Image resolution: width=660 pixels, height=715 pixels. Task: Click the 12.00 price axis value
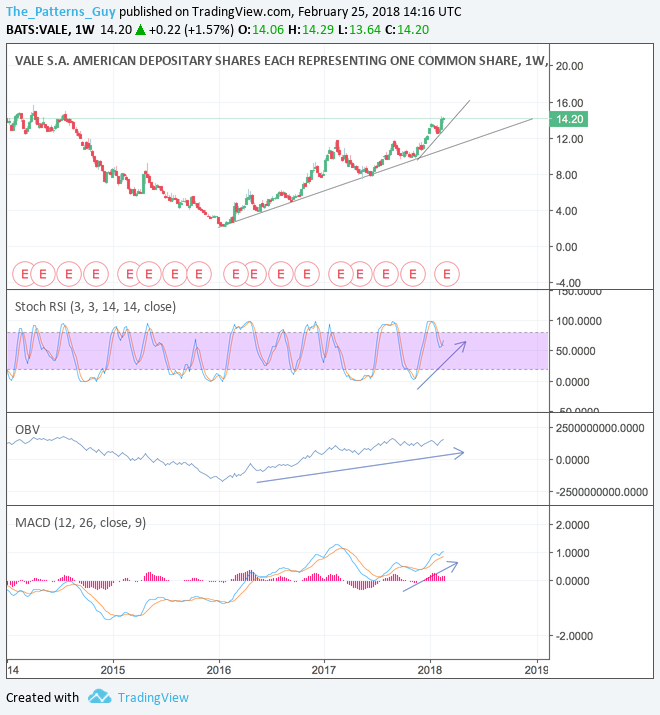[569, 139]
